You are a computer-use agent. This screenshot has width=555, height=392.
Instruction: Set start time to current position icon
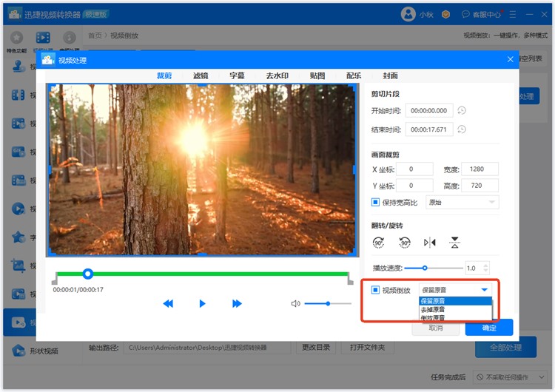point(462,110)
